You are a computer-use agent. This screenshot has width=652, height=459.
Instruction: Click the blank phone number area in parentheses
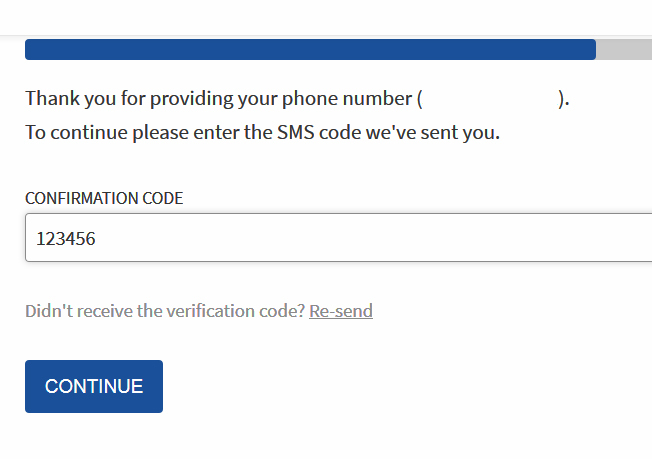[x=490, y=99]
